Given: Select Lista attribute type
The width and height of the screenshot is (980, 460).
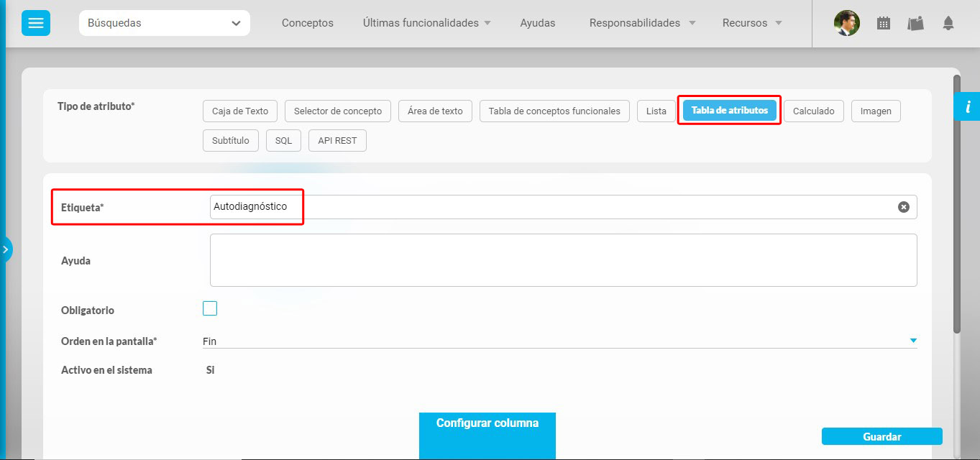Looking at the screenshot, I should pyautogui.click(x=656, y=111).
